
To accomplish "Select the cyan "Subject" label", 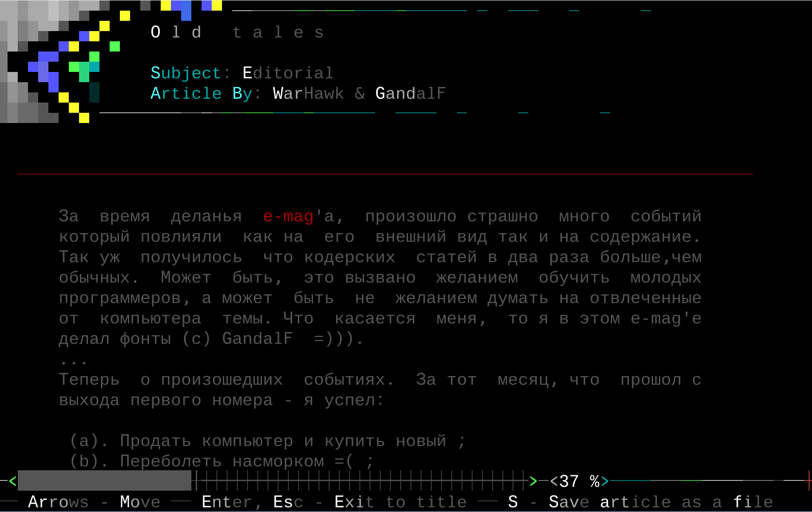I will point(186,73).
